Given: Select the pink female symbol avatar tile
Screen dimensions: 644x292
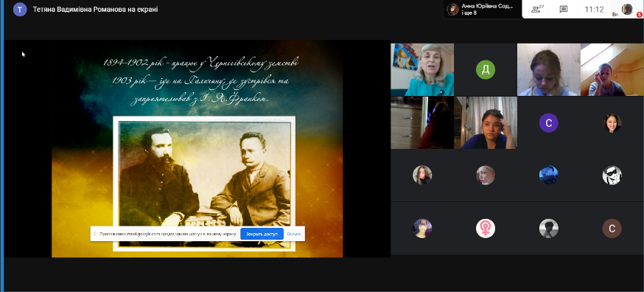Looking at the screenshot, I should point(485,229).
